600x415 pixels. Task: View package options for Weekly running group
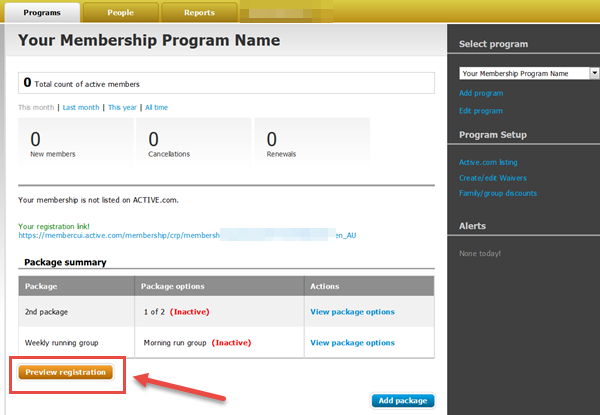[x=353, y=343]
